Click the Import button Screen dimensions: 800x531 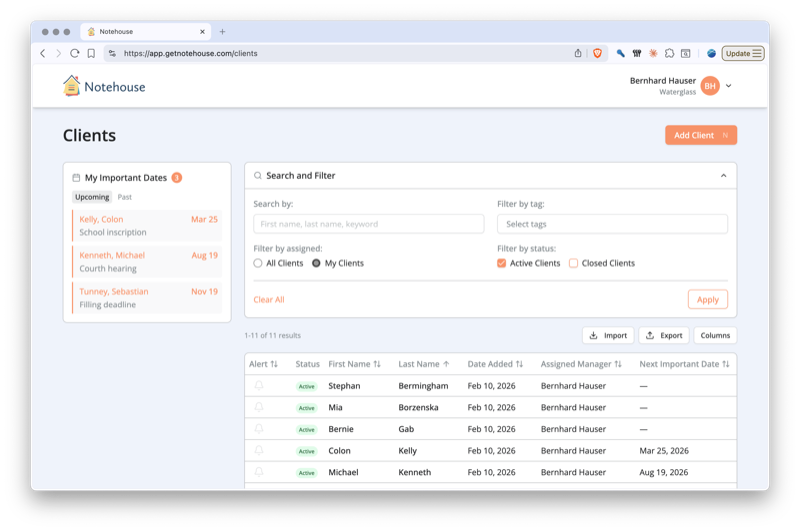click(608, 335)
